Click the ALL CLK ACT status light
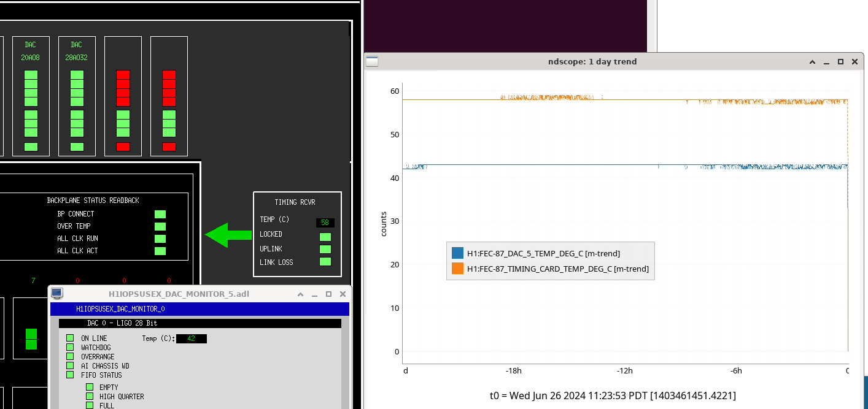 [160, 251]
